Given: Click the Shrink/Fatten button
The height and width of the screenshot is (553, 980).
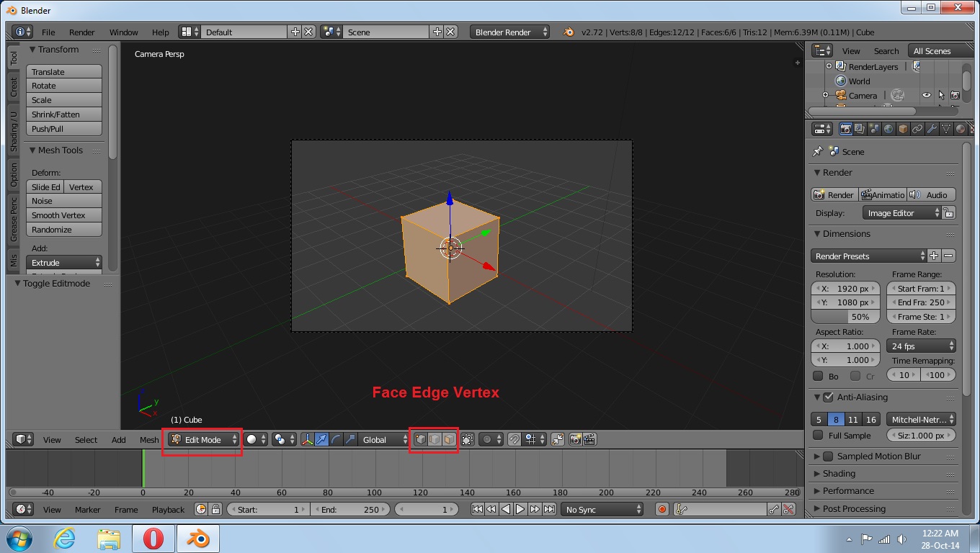Looking at the screenshot, I should (64, 114).
